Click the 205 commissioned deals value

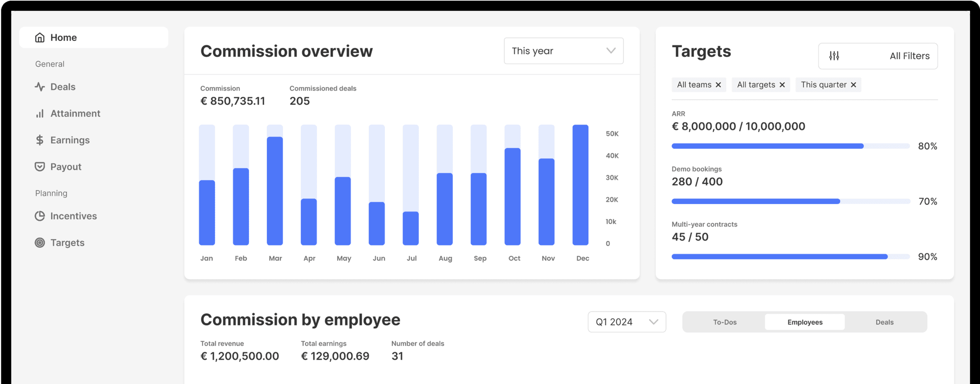(300, 101)
